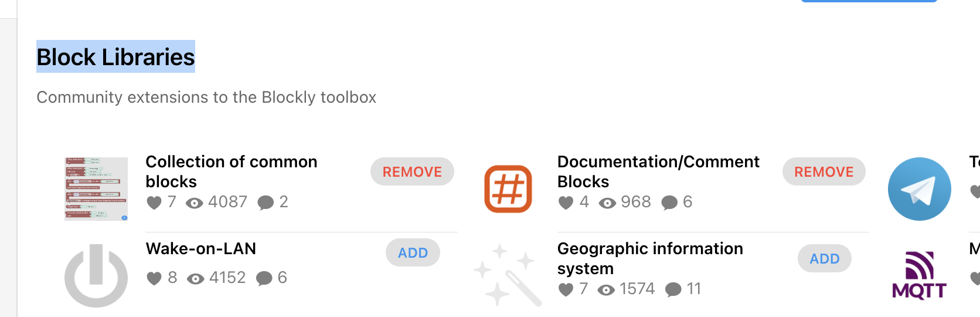Image resolution: width=980 pixels, height=317 pixels.
Task: Open the Collection of common blocks title
Action: (231, 171)
